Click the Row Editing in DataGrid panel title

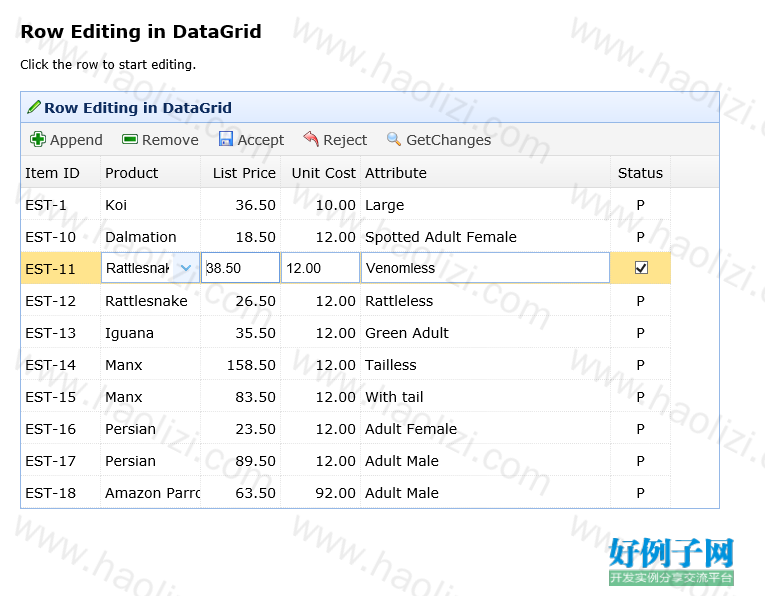pos(138,107)
